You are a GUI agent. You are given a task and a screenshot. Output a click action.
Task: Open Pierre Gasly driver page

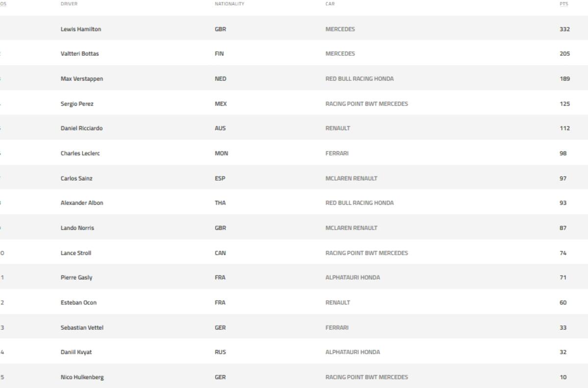click(76, 277)
